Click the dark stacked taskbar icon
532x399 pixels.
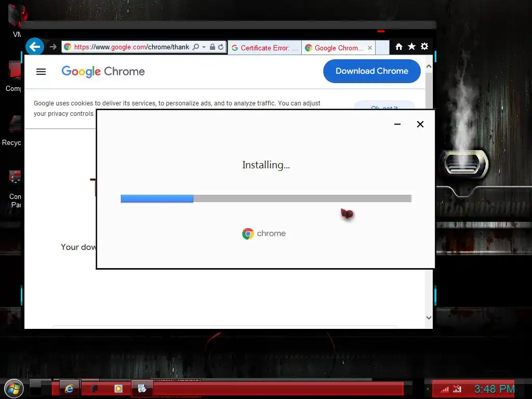[94, 389]
